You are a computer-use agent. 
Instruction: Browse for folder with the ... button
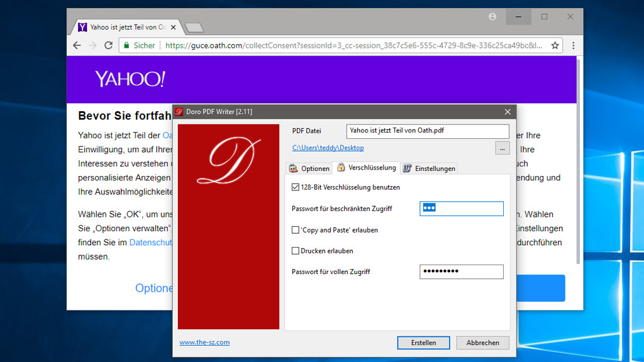click(x=502, y=148)
